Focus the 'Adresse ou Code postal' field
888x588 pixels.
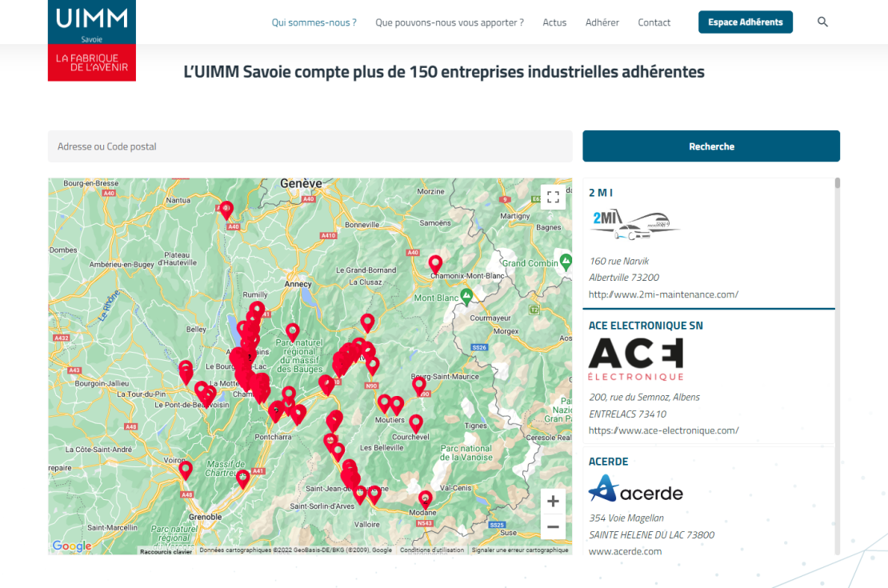310,146
